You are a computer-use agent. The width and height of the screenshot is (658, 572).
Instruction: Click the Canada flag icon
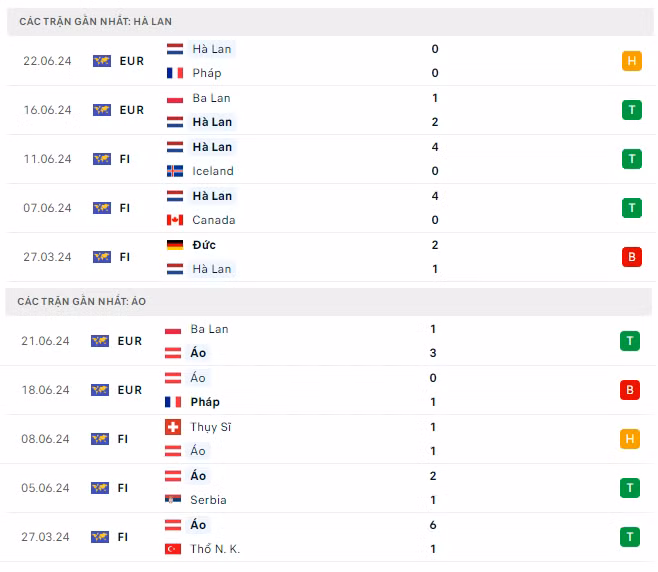pos(175,220)
